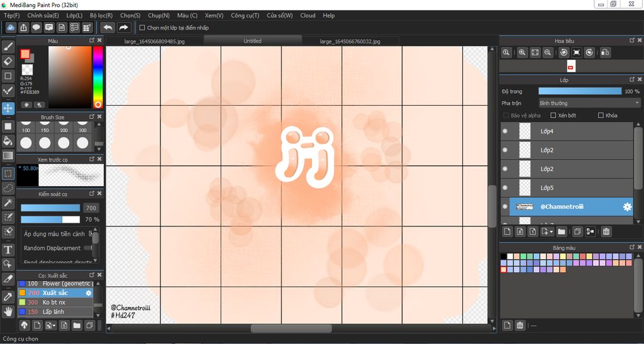This screenshot has height=344, width=644.
Task: Open the Bộ lọc(R) menu
Action: [101, 16]
